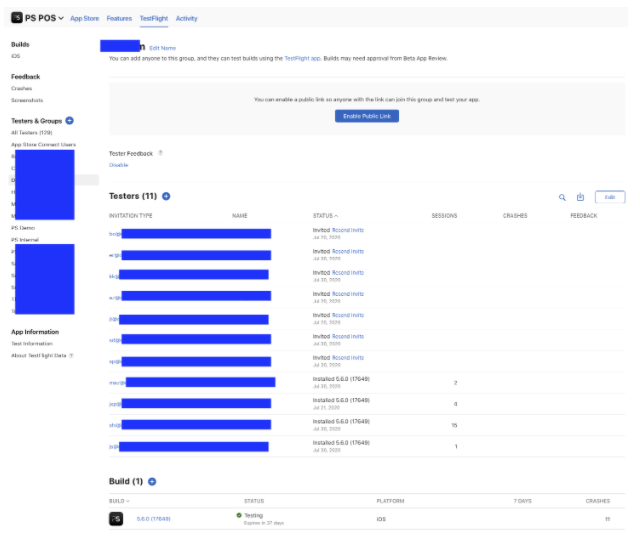Open iOS under Builds in sidebar
This screenshot has height=543, width=640.
16,56
